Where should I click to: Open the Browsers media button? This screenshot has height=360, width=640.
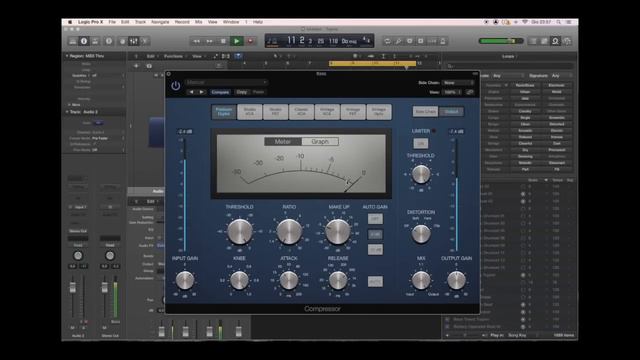(567, 41)
